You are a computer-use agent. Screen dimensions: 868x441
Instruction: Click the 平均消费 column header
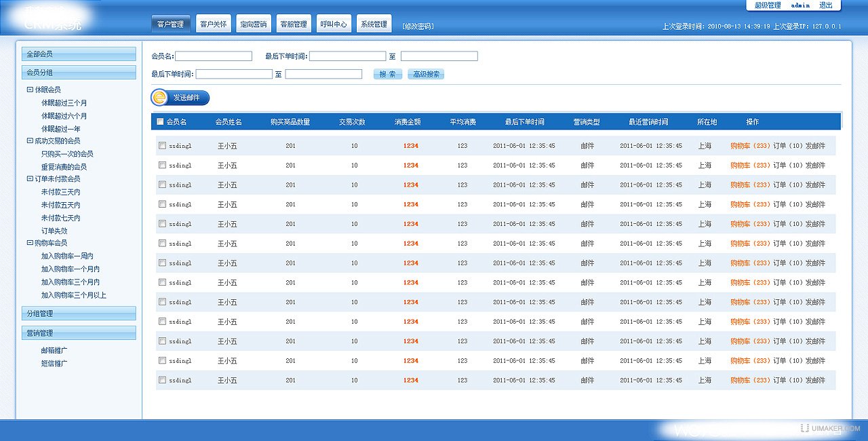coord(462,122)
